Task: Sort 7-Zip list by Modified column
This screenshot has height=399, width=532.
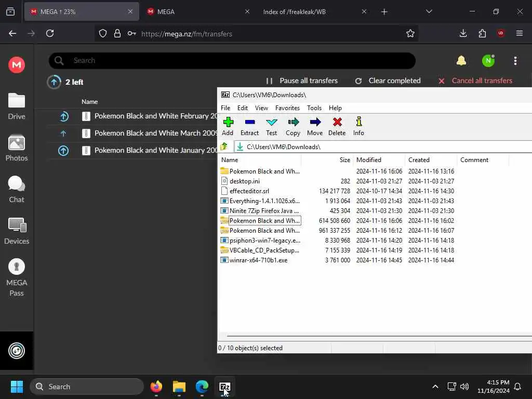Action: click(379, 160)
